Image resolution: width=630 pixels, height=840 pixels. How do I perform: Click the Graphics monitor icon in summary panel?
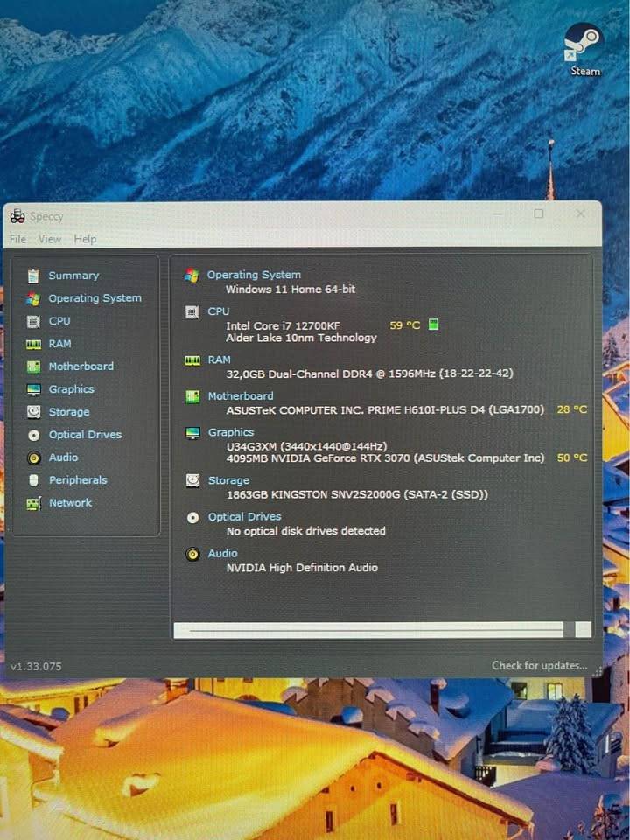click(x=192, y=433)
